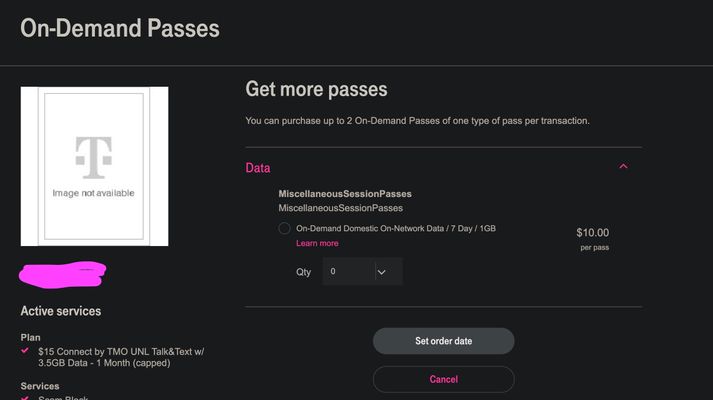Click the Cancel button
713x400 pixels.
pyautogui.click(x=443, y=379)
